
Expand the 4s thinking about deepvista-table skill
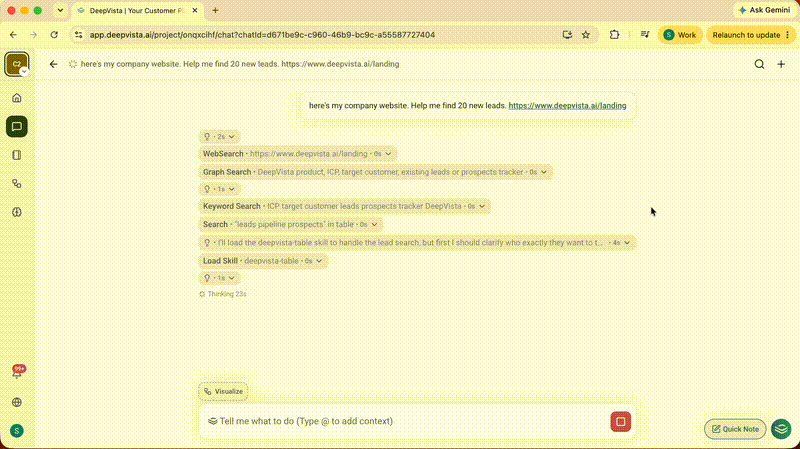click(417, 243)
